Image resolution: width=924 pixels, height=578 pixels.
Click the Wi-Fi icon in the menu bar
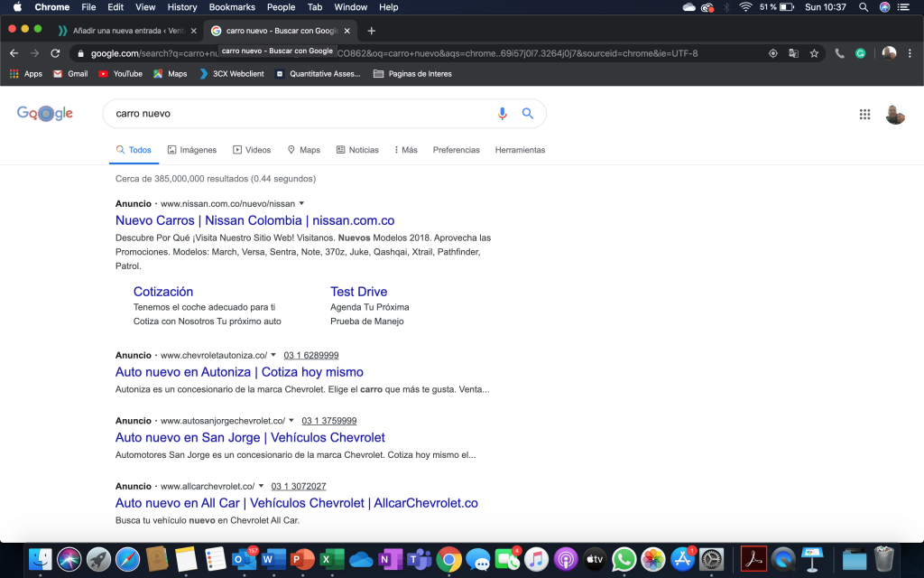tap(745, 7)
